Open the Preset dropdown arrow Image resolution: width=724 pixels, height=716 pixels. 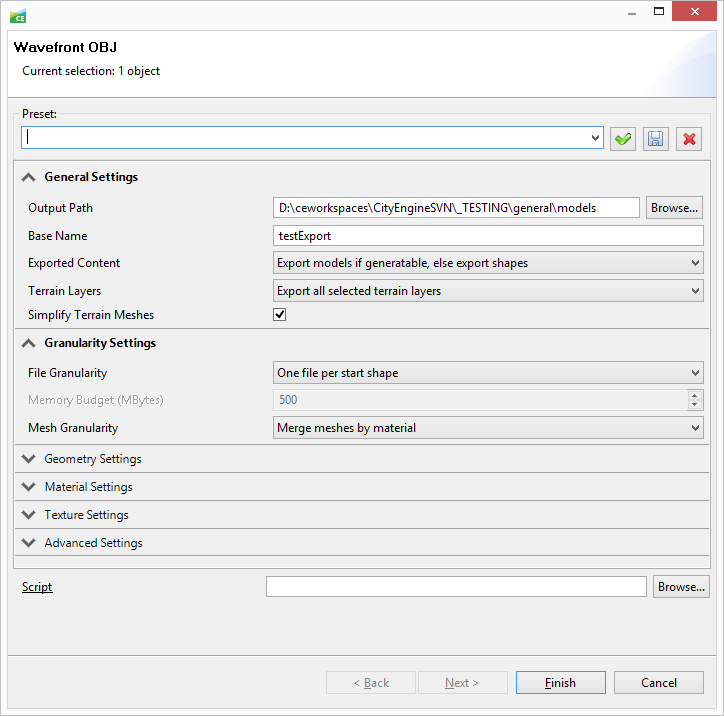tap(596, 138)
